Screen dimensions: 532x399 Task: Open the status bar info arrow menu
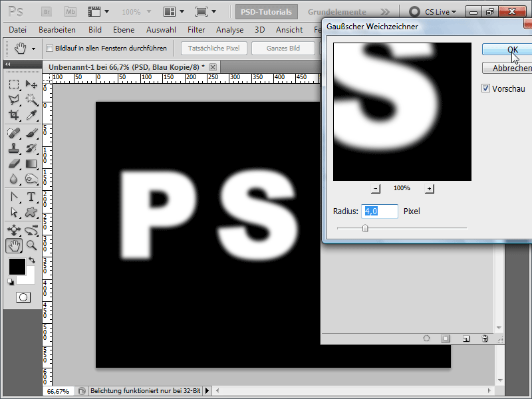(207, 391)
